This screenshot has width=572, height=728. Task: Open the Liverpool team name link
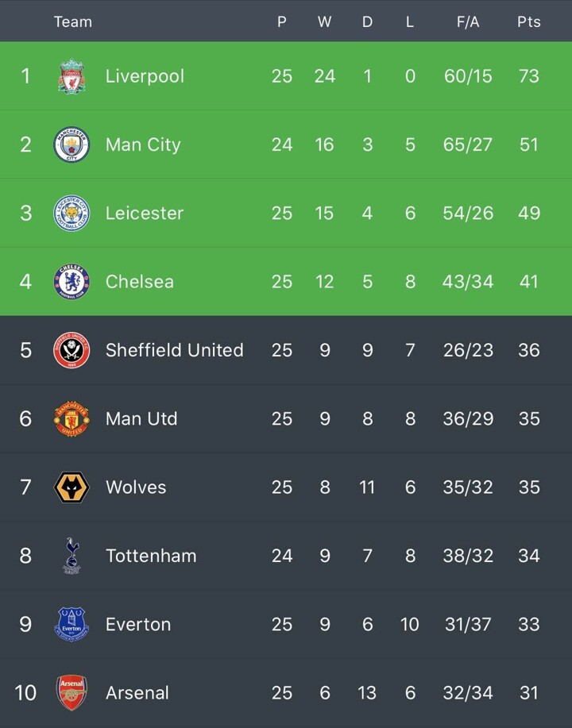[x=145, y=76]
